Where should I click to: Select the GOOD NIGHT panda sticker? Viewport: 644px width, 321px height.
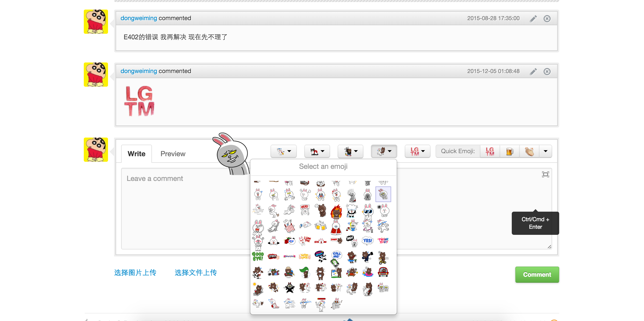pyautogui.click(x=320, y=256)
